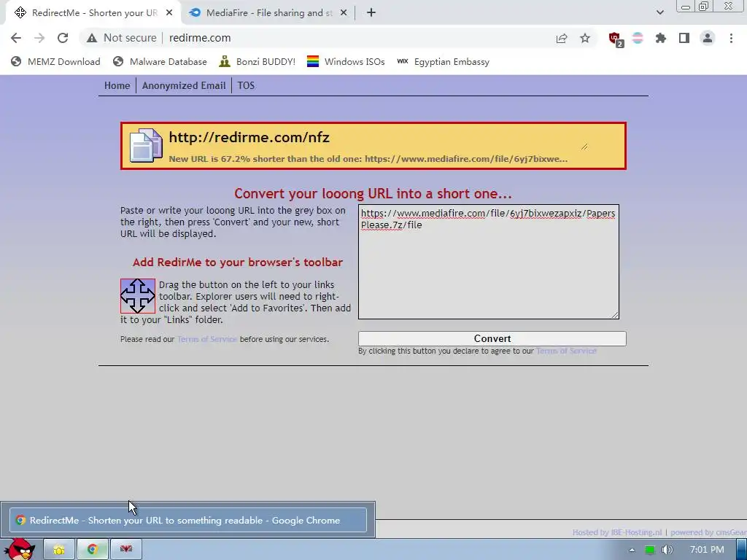Image resolution: width=747 pixels, height=560 pixels.
Task: Click the green system tray icon
Action: (x=650, y=550)
